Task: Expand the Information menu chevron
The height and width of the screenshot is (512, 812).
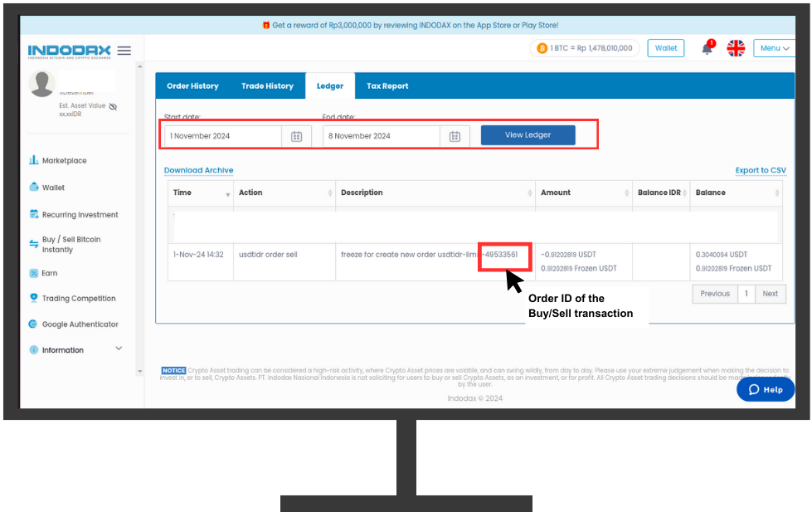Action: click(119, 349)
